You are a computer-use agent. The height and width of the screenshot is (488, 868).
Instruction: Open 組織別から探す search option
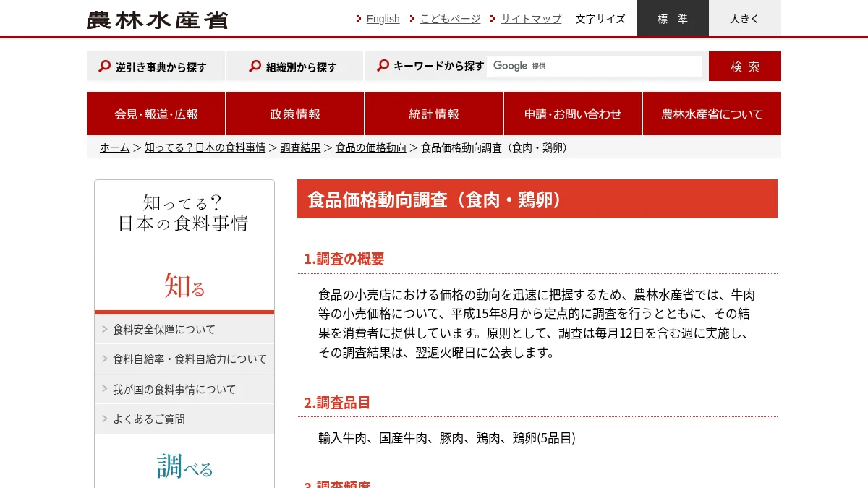tap(301, 67)
